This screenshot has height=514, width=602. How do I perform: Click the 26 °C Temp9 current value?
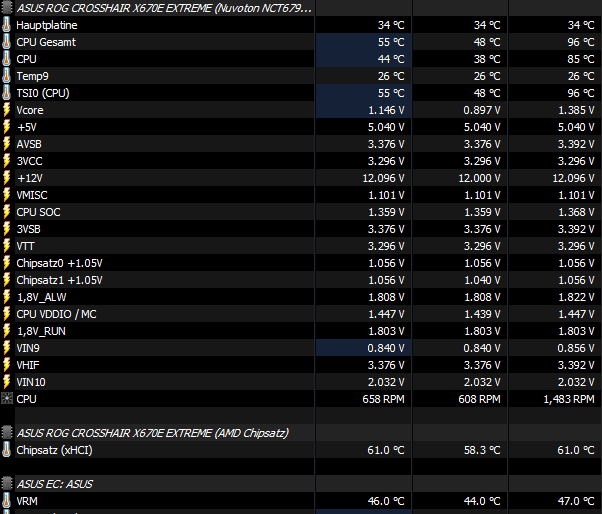pos(391,76)
